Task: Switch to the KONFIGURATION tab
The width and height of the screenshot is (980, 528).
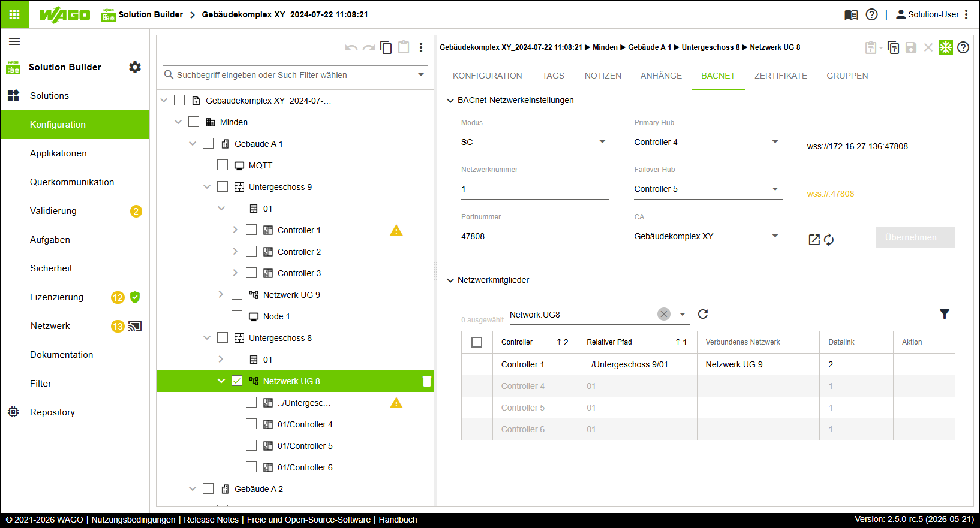Action: (488, 76)
